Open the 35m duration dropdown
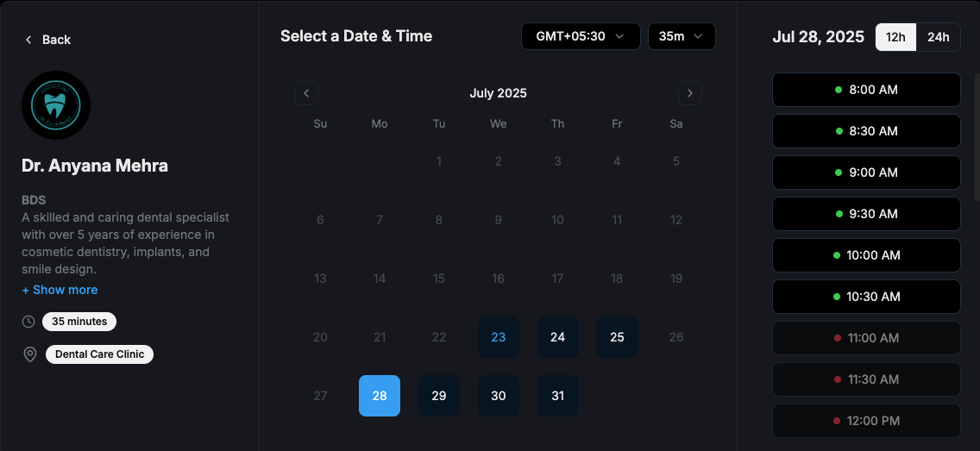 (682, 36)
